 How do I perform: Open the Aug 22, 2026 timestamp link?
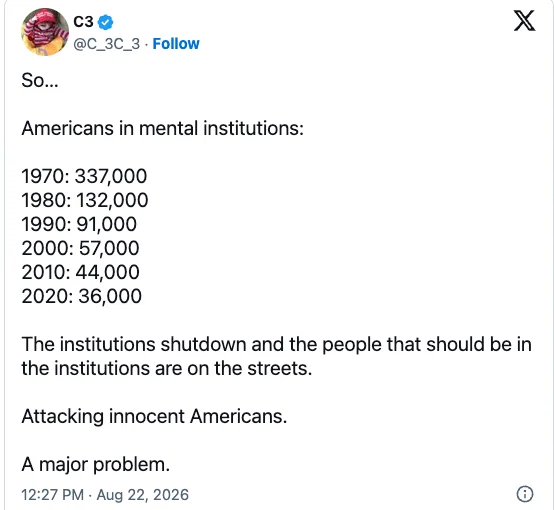[105, 494]
